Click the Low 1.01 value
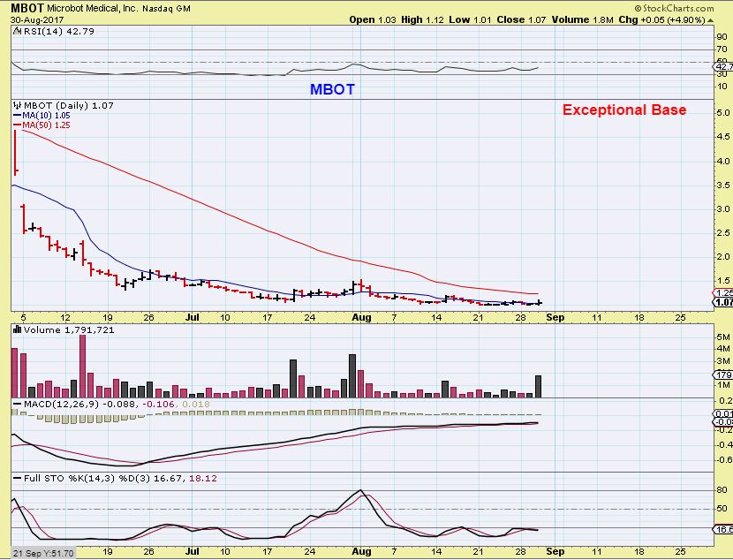 [471, 19]
